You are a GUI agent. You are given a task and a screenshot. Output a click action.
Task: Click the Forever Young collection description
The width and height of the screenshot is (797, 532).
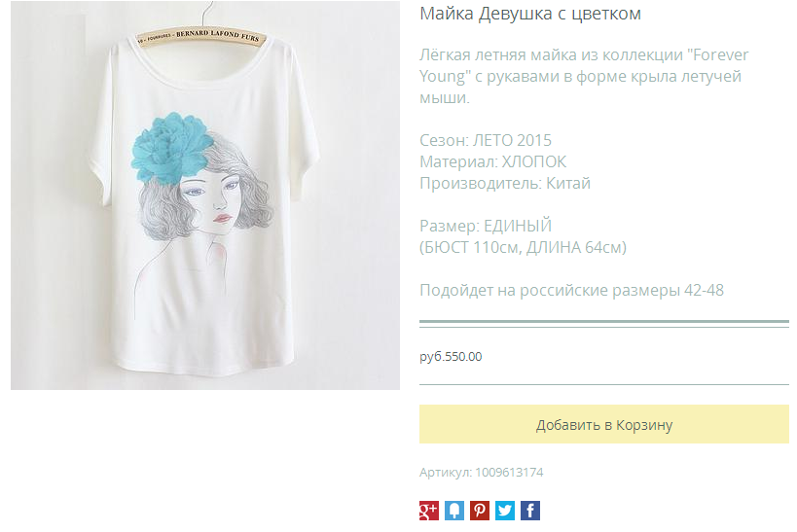tap(584, 76)
